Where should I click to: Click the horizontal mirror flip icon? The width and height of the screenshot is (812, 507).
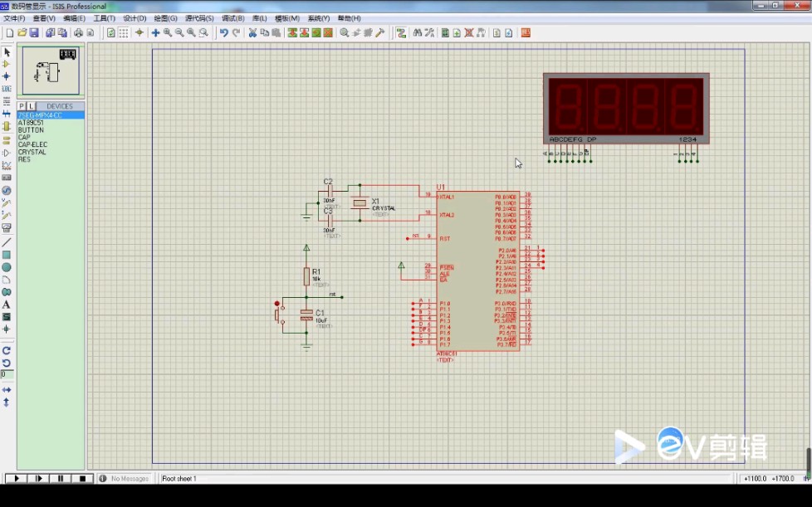[7, 389]
